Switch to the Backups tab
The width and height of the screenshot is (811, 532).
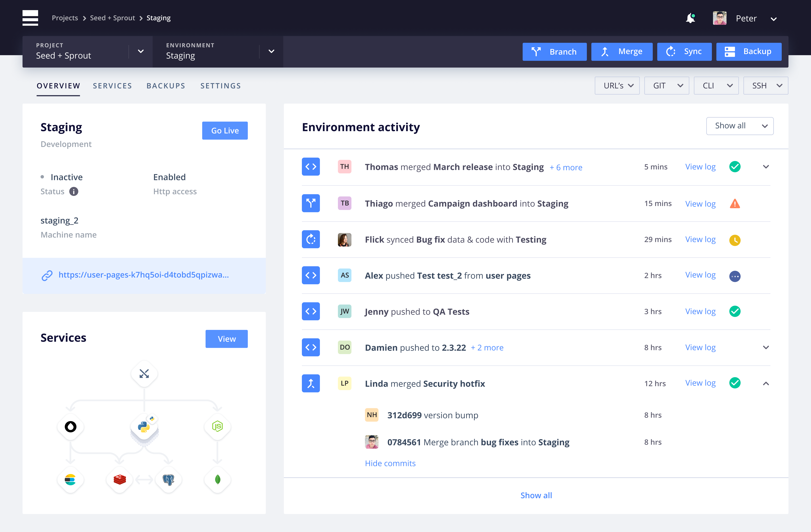tap(166, 86)
